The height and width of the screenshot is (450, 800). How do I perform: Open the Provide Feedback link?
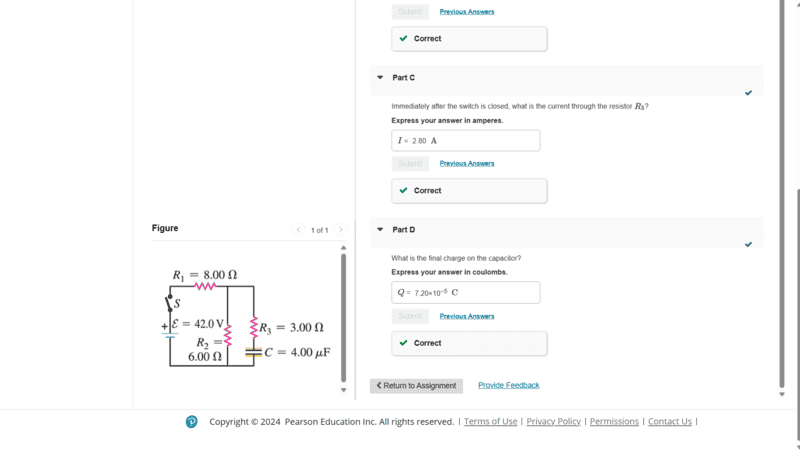pyautogui.click(x=508, y=385)
